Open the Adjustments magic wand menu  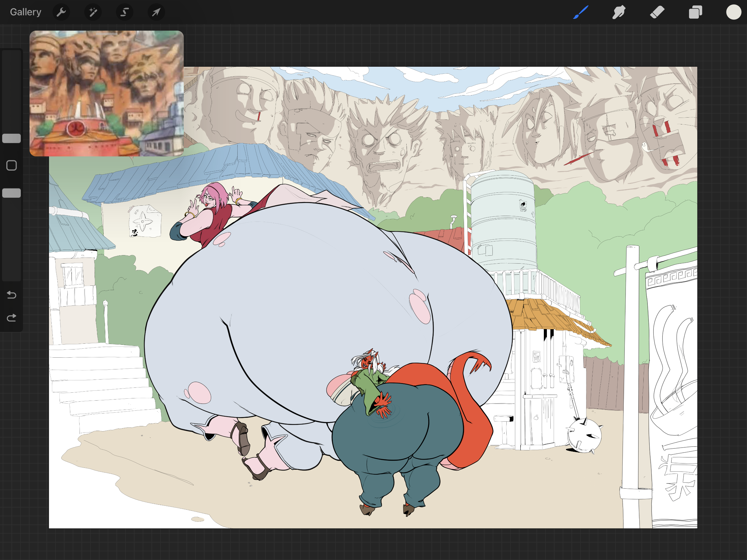[93, 12]
